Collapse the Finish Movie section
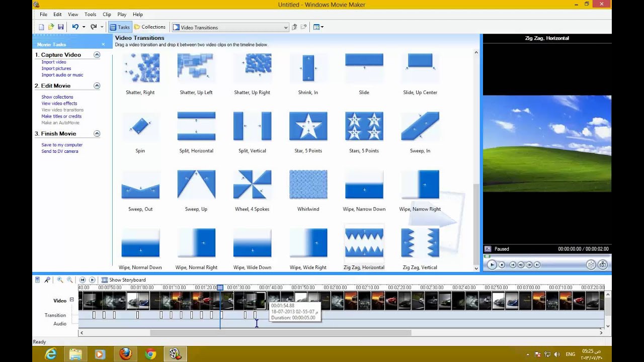The width and height of the screenshot is (644, 362). coord(97,134)
